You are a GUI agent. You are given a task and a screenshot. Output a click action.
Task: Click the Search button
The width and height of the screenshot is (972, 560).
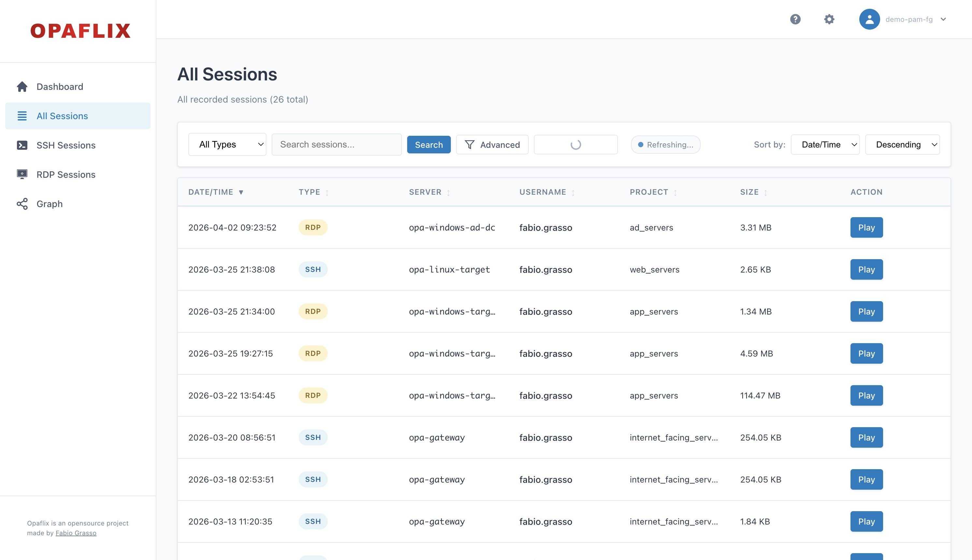(x=429, y=145)
